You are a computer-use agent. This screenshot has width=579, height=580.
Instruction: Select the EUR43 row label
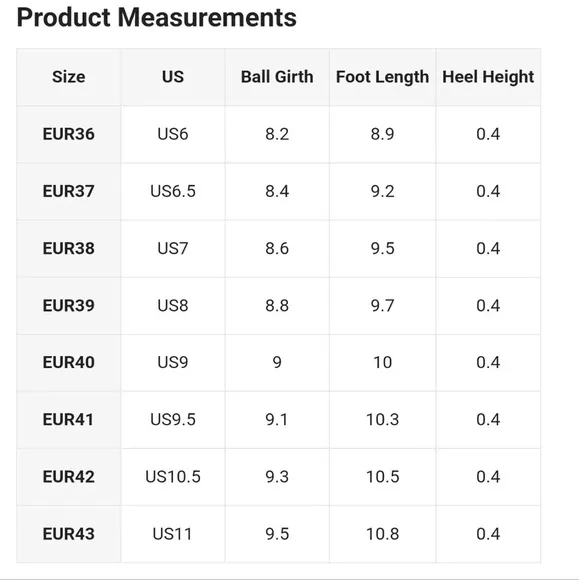click(68, 534)
